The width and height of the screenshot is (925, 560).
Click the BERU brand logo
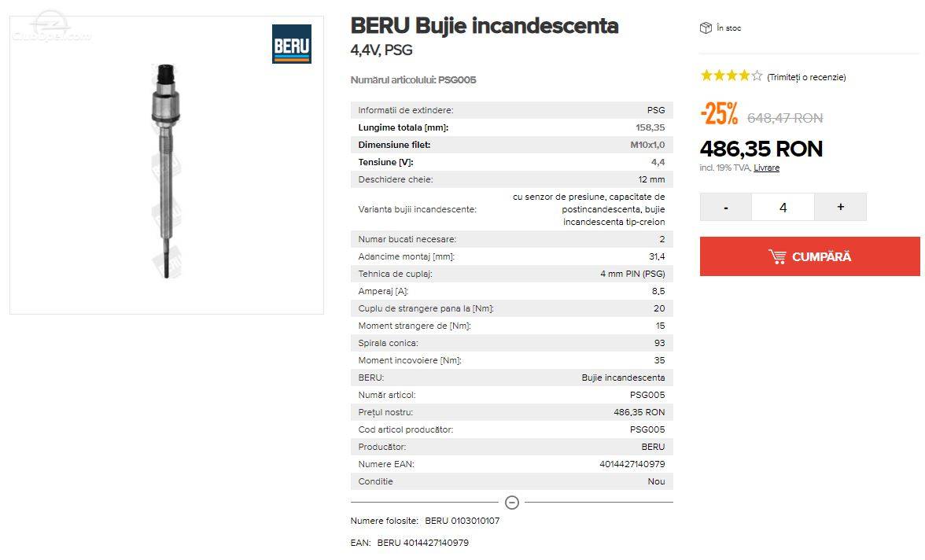291,44
